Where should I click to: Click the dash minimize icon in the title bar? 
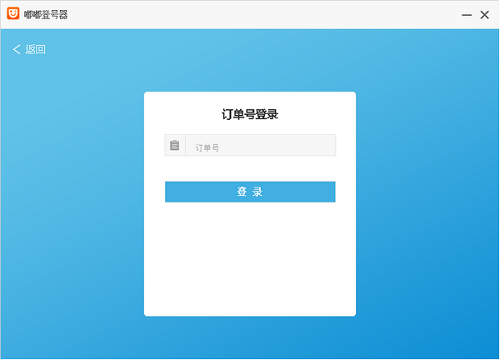(x=467, y=15)
